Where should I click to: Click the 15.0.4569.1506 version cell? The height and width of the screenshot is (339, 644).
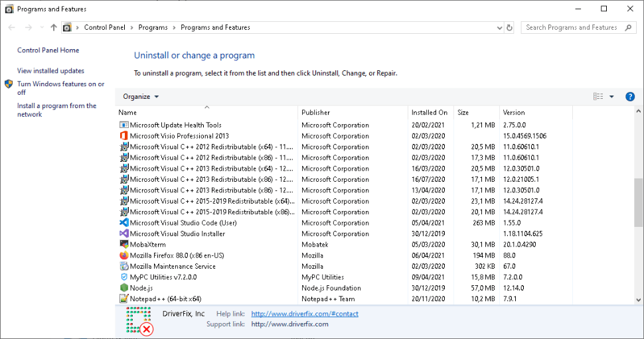[525, 136]
